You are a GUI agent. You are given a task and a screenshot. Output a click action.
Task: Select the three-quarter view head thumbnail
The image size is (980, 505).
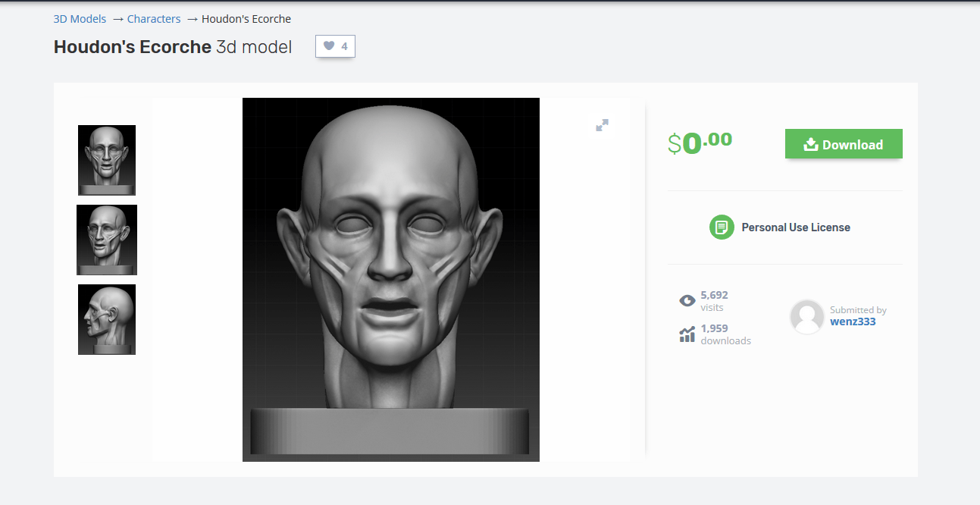tap(107, 240)
